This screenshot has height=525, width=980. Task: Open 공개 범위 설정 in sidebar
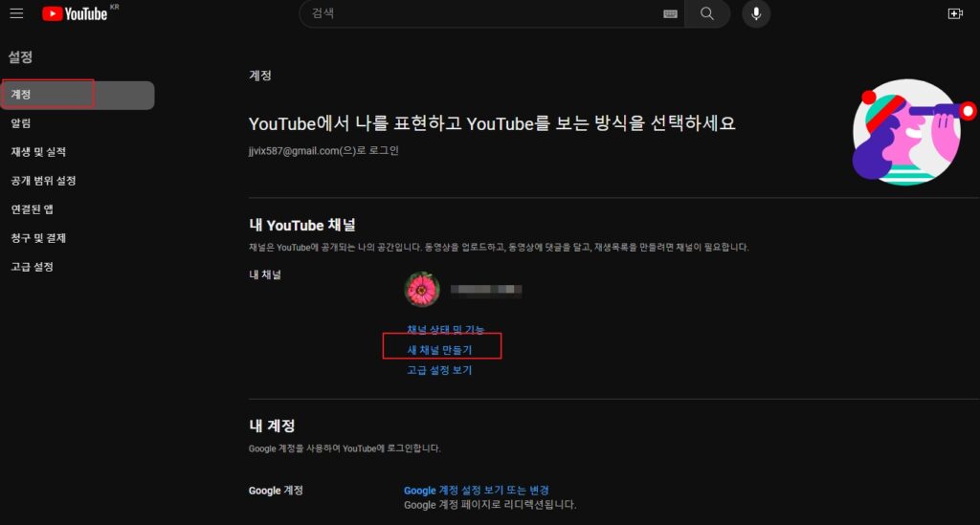[x=43, y=181]
